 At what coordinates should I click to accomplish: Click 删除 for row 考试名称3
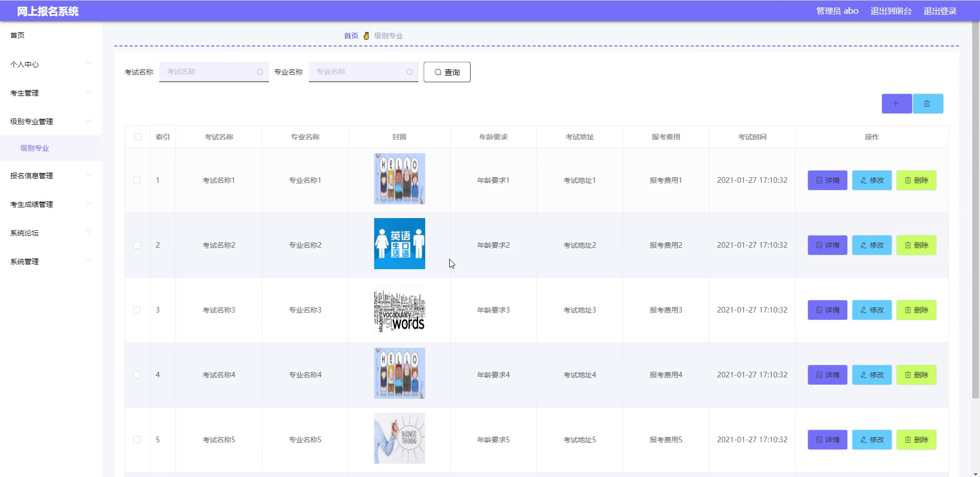[916, 310]
